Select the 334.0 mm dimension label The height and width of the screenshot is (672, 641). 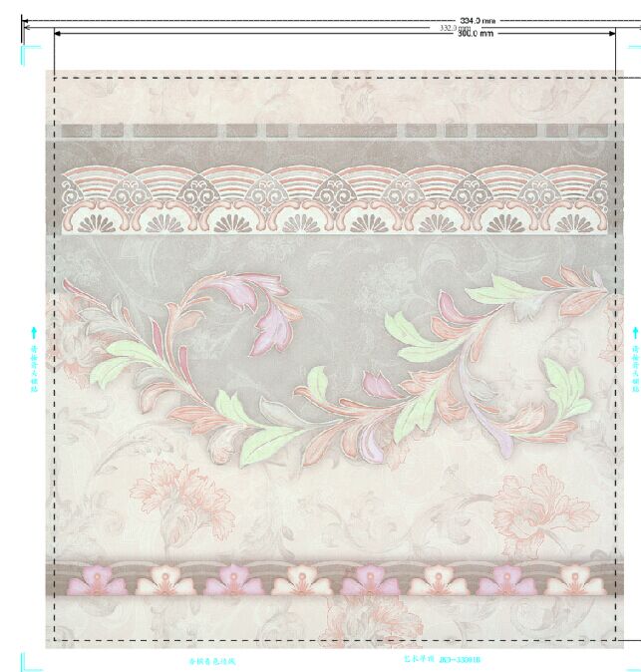pyautogui.click(x=478, y=20)
